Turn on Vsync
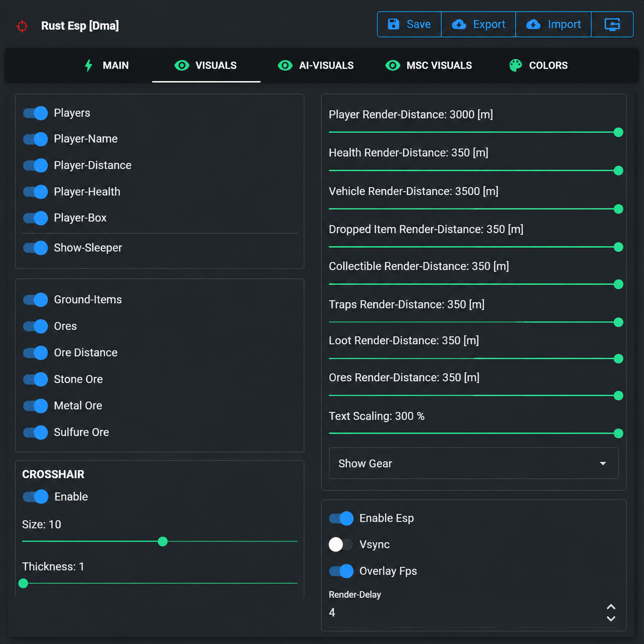This screenshot has height=644, width=644. pos(341,544)
